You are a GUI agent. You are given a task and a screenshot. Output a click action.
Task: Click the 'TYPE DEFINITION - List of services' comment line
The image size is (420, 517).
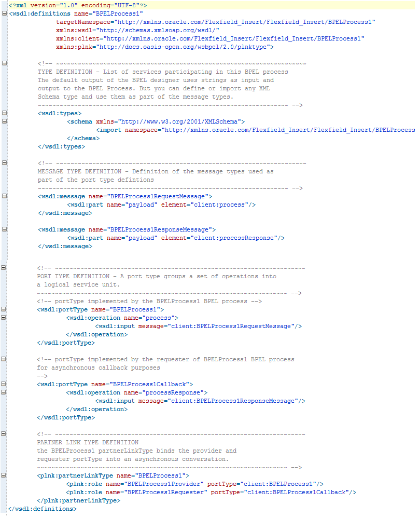163,72
